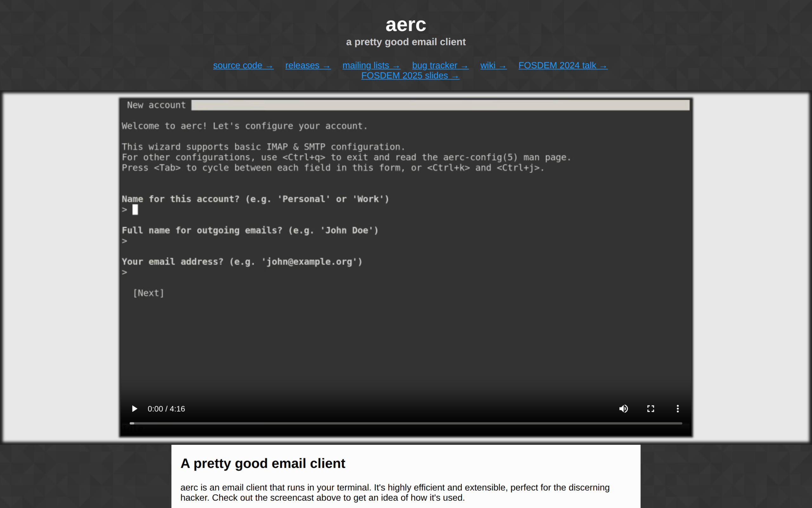
Task: Enter fullscreen mode for the video
Action: click(651, 409)
